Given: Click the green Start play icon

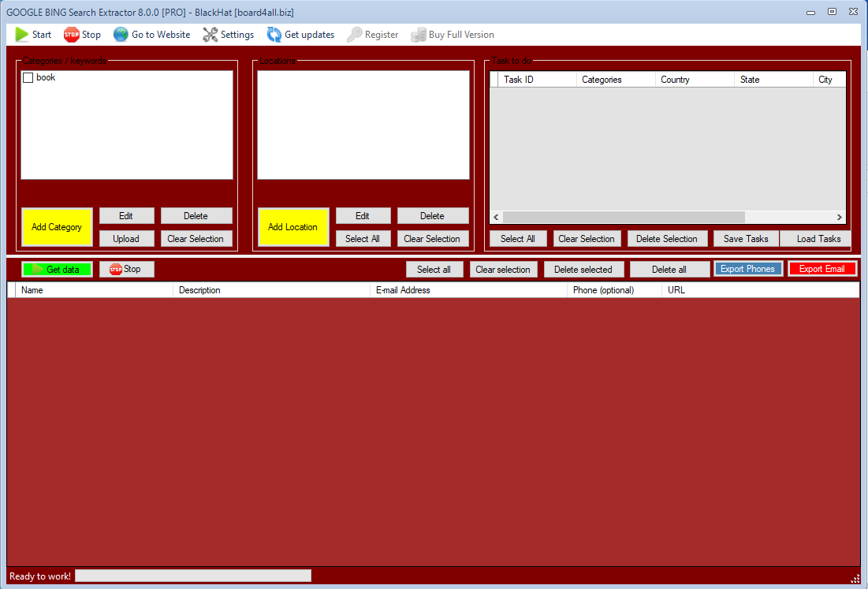Looking at the screenshot, I should 22,35.
